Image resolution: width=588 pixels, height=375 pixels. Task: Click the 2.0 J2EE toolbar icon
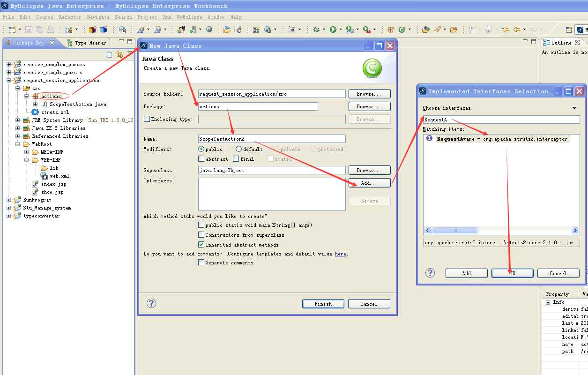point(122,30)
